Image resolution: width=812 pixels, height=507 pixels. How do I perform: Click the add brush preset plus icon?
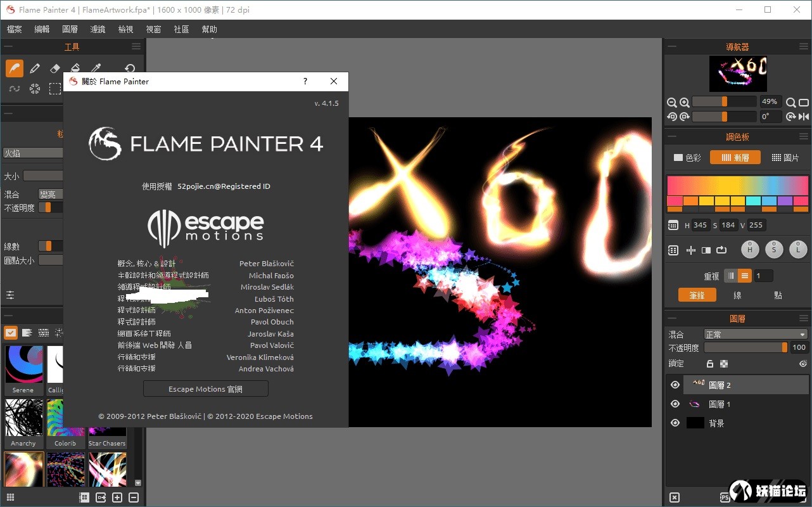117,497
